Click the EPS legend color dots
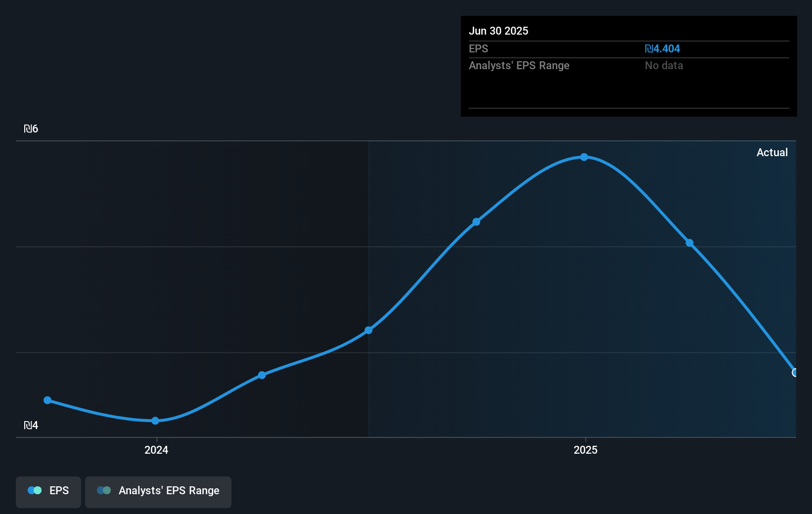 35,490
